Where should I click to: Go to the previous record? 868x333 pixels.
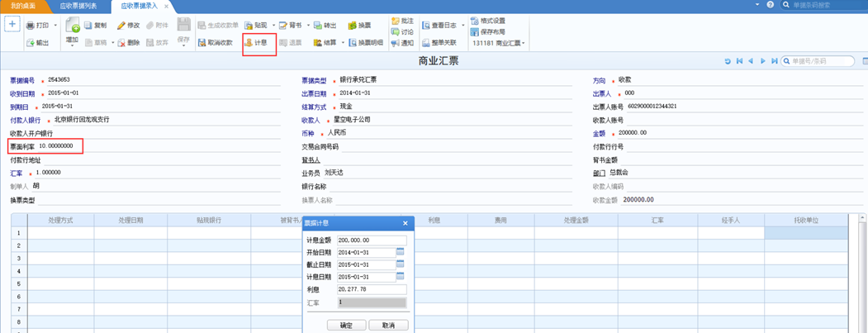pos(751,61)
